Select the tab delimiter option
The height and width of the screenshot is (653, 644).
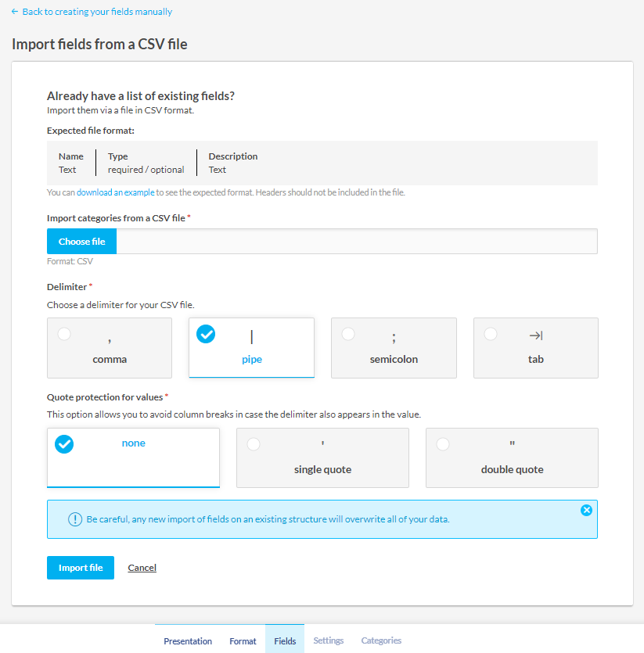pos(536,348)
